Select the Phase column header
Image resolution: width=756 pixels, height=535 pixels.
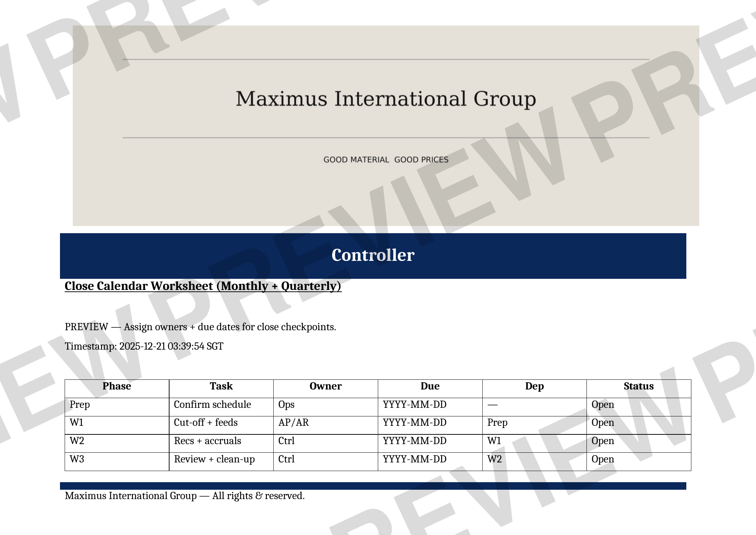tap(117, 386)
